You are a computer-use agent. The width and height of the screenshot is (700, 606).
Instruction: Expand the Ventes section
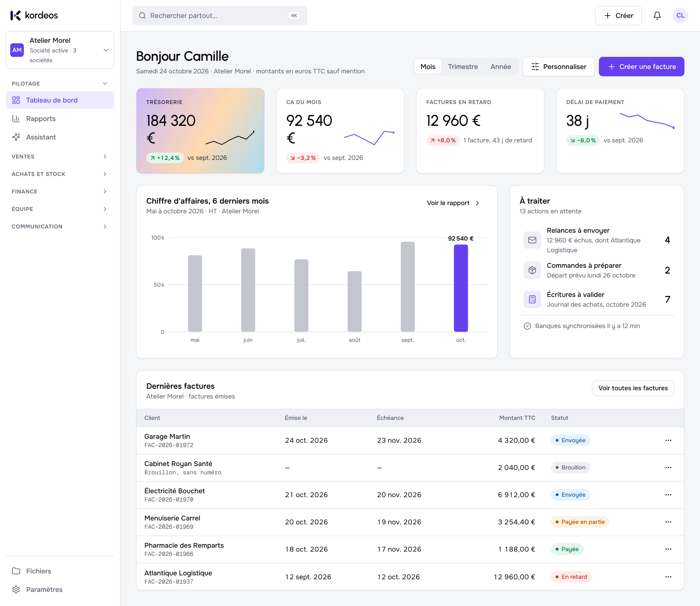60,156
